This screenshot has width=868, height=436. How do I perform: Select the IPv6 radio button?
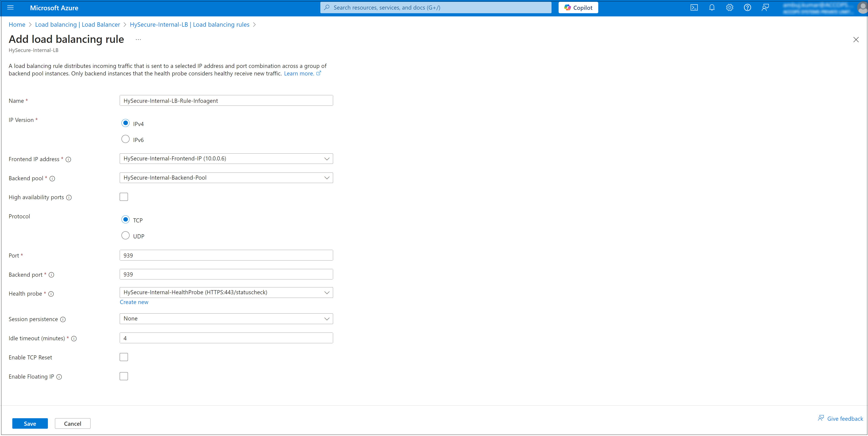point(125,139)
